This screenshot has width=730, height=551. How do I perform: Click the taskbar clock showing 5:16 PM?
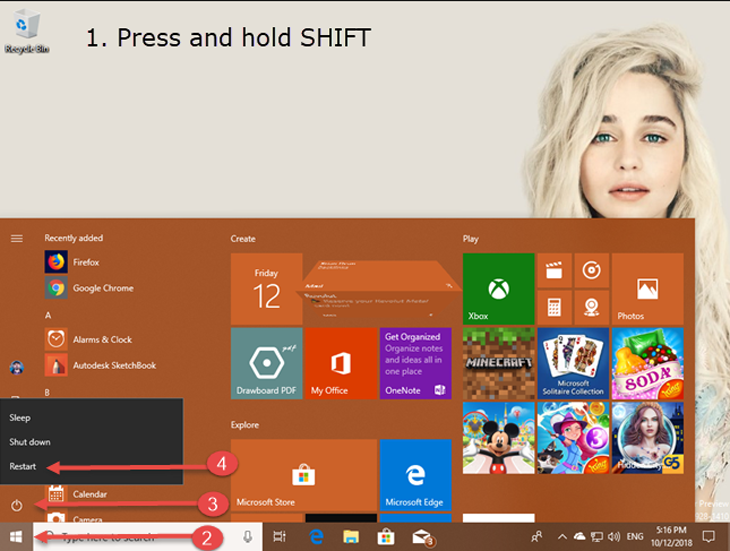pos(671,536)
